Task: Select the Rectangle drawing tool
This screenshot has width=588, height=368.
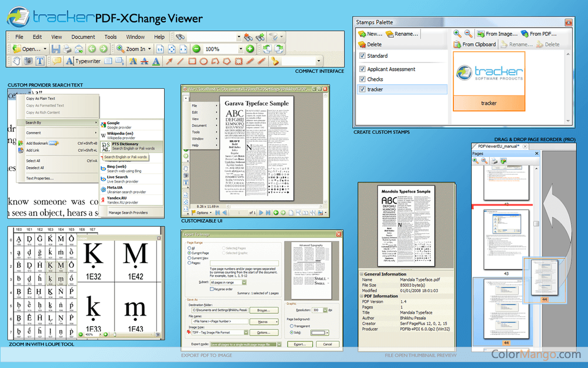Action: (x=192, y=61)
